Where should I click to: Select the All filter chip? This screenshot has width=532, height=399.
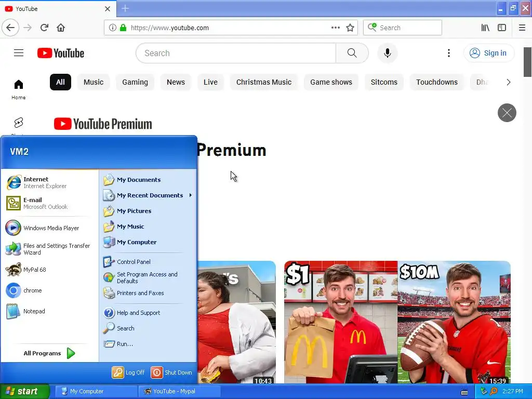(60, 82)
